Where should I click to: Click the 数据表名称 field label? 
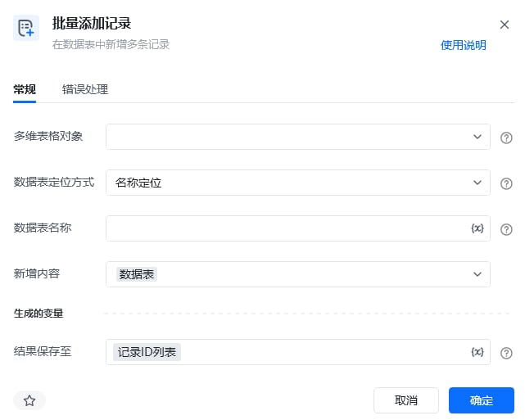[x=43, y=228]
